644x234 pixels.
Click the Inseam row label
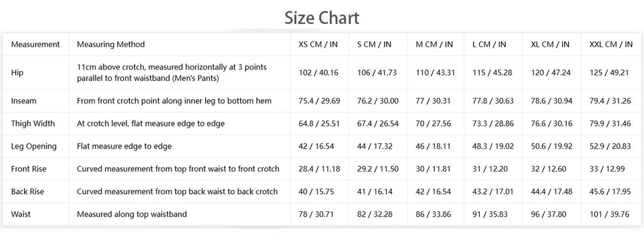click(x=24, y=101)
